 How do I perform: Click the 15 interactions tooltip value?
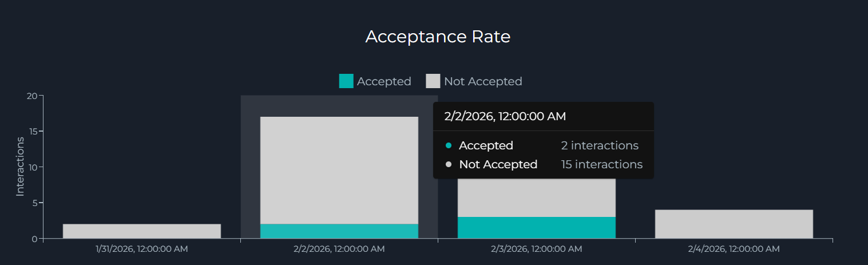(601, 165)
